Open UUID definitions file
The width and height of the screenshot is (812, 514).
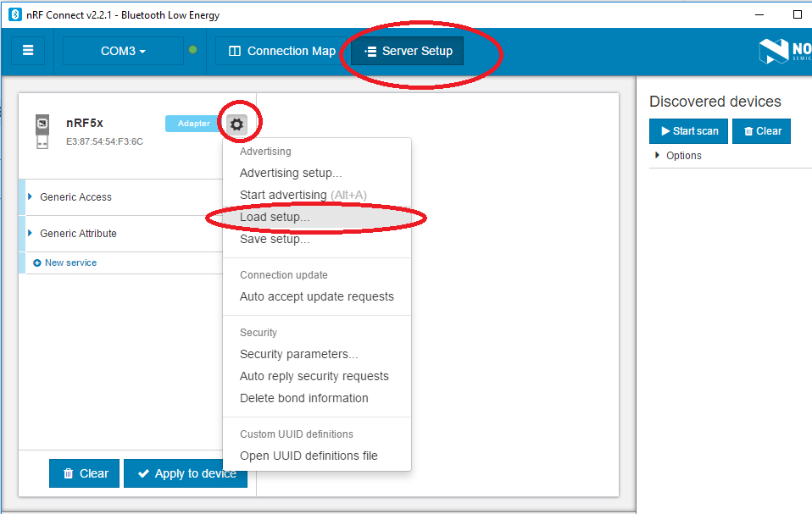point(317,456)
